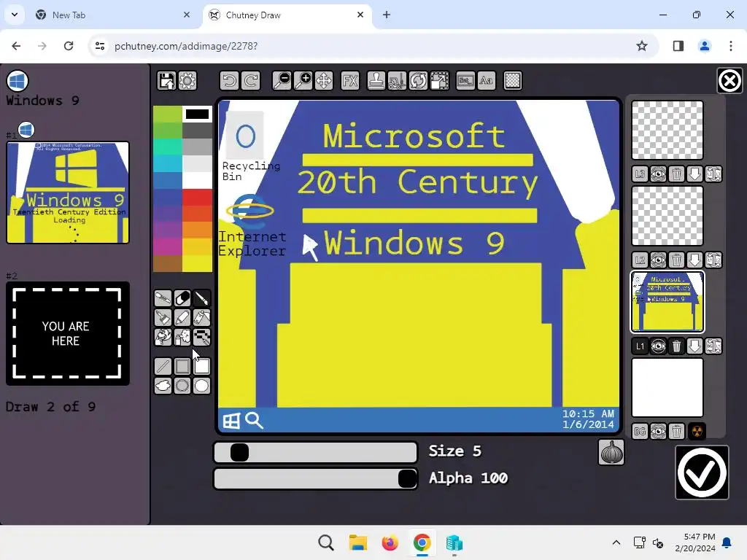Select the empty L3 layer thumbnail
The height and width of the screenshot is (560, 747).
[x=667, y=130]
